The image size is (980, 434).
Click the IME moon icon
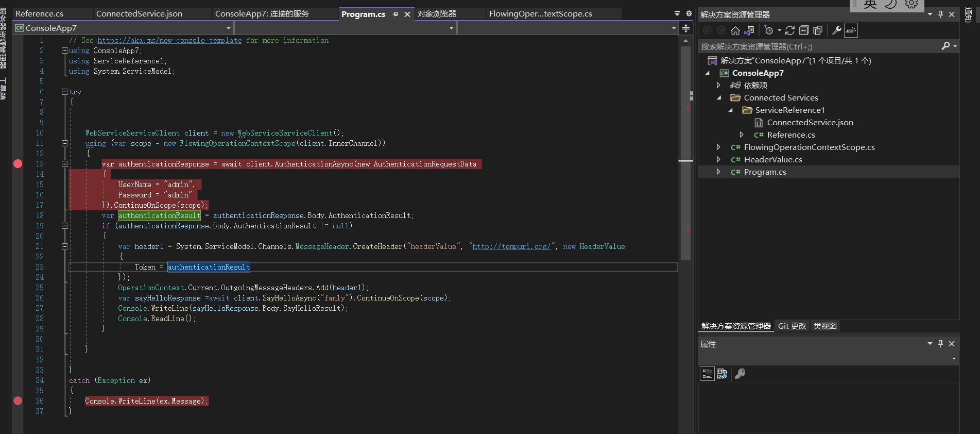(891, 5)
